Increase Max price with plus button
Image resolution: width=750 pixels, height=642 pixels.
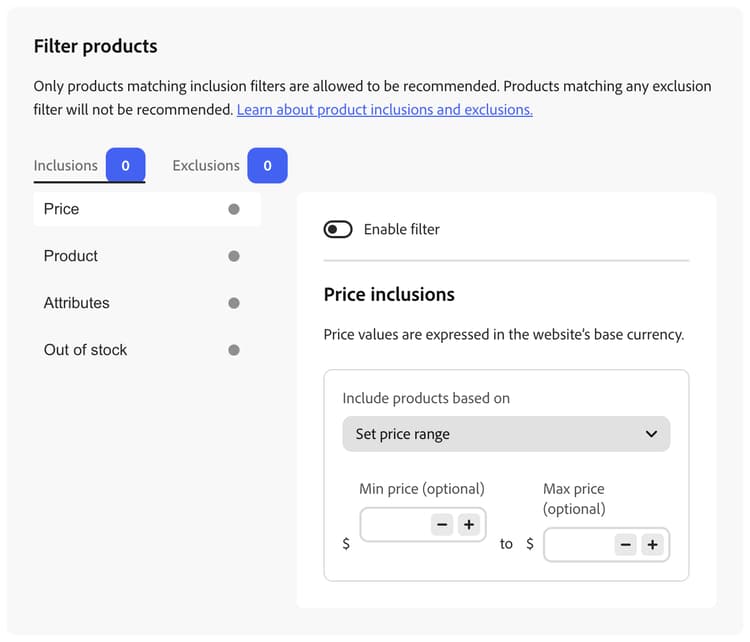[x=652, y=545]
